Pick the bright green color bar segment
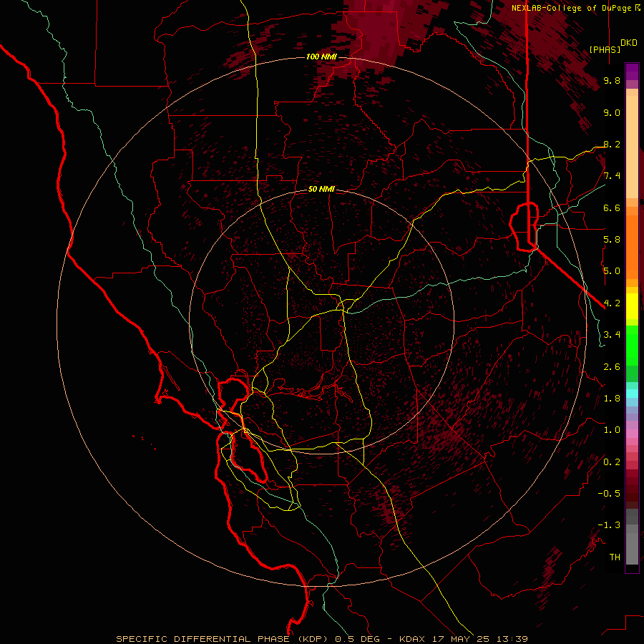The height and width of the screenshot is (644, 644). click(x=632, y=345)
